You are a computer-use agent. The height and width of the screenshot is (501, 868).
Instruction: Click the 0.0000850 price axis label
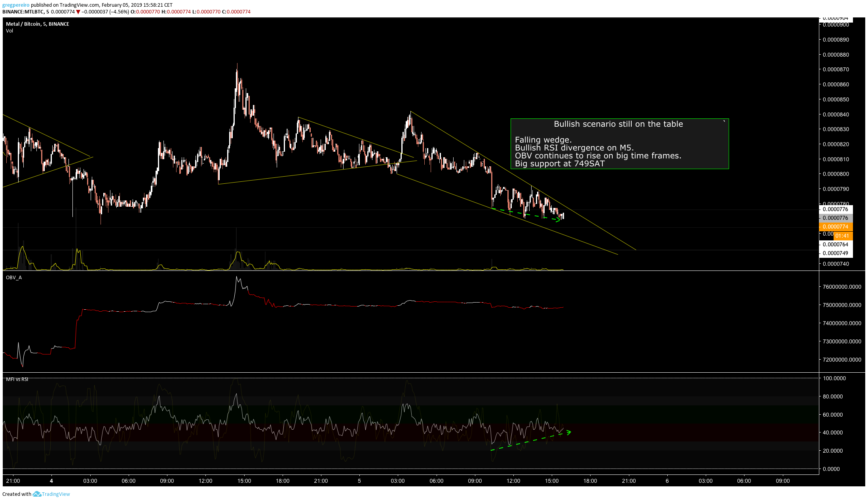point(836,100)
